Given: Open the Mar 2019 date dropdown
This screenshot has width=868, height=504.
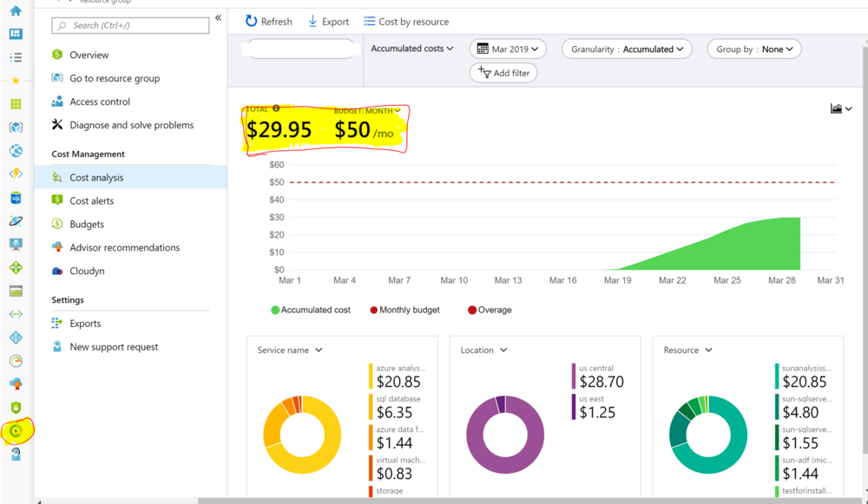Looking at the screenshot, I should (508, 49).
